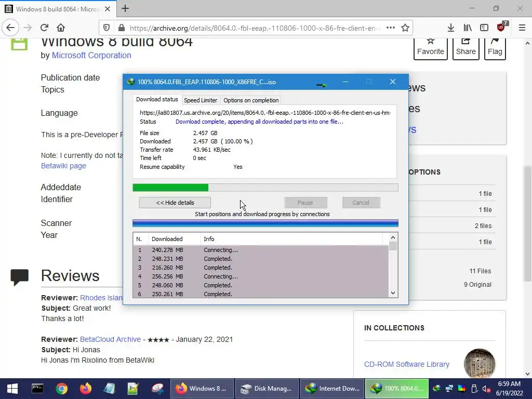Click the Cancel download button
Screen dimensions: 532x399
pyautogui.click(x=361, y=203)
